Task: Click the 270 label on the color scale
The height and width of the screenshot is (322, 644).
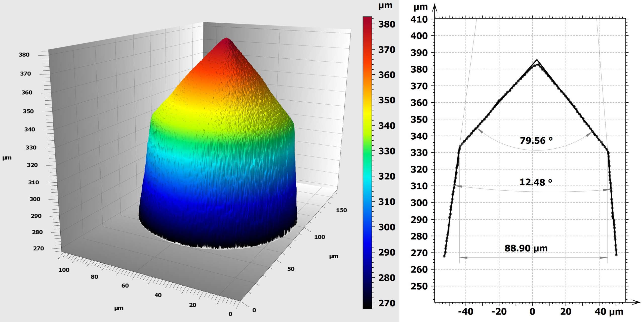Action: (x=387, y=303)
